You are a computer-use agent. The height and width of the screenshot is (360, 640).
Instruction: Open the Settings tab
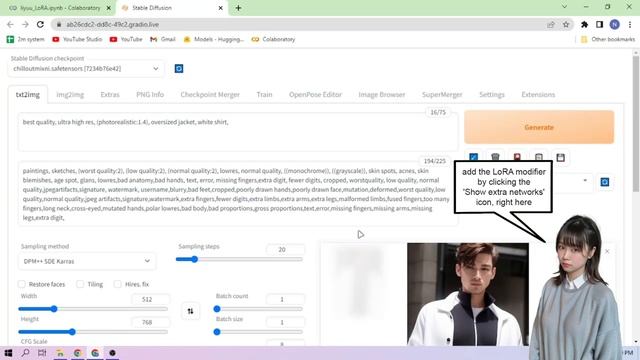point(492,94)
